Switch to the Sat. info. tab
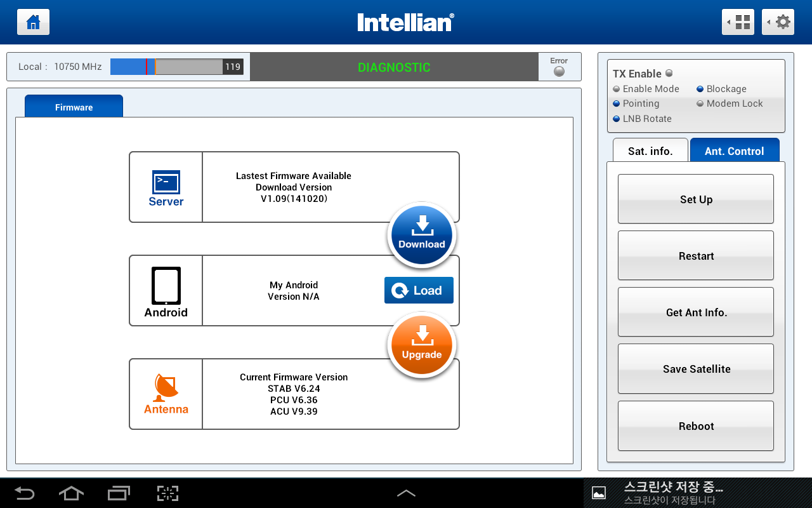Screen dimensions: 812x508 click(650, 150)
